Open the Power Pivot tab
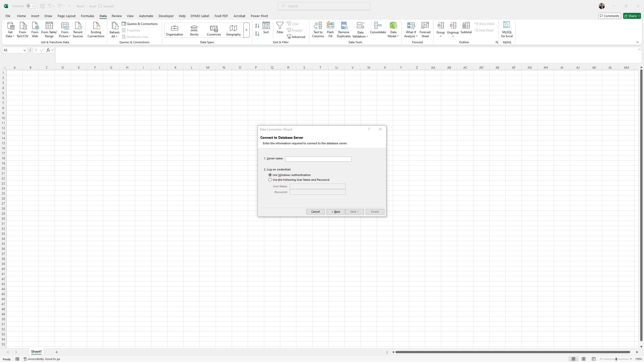The width and height of the screenshot is (644, 362). pos(259,16)
